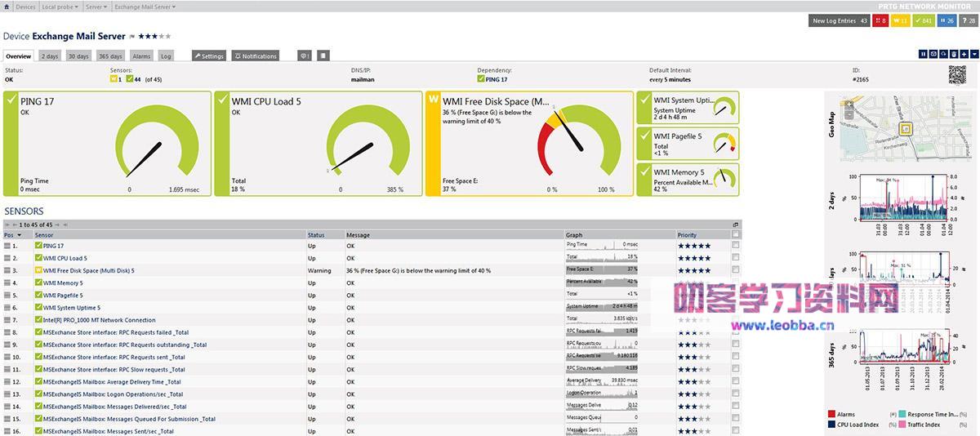
Task: Switch to the Overview tab
Action: point(18,56)
